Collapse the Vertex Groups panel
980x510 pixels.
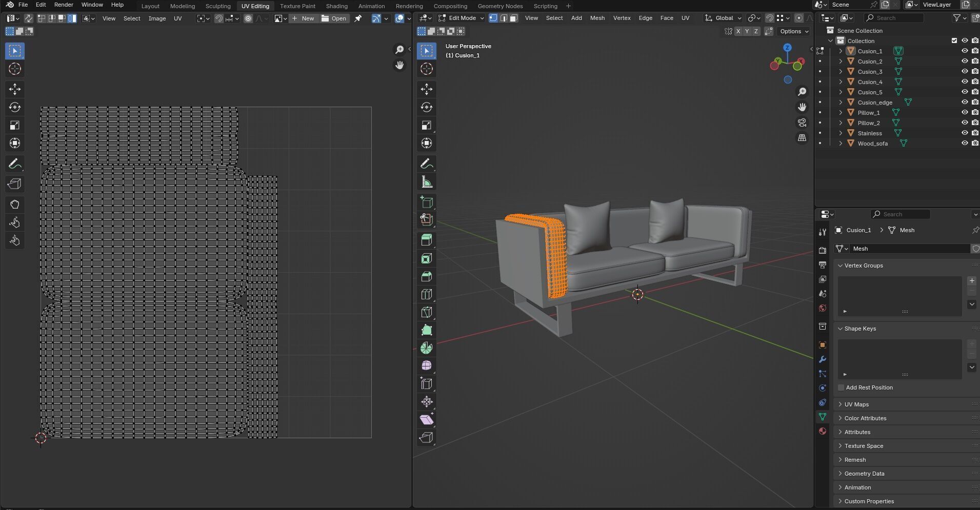864,266
